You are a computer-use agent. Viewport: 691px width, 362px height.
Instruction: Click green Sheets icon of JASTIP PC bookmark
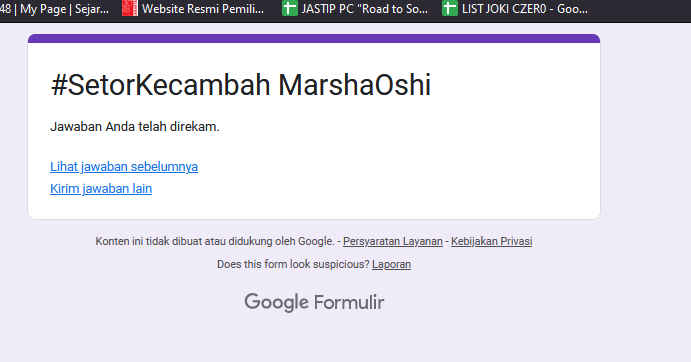coord(290,8)
